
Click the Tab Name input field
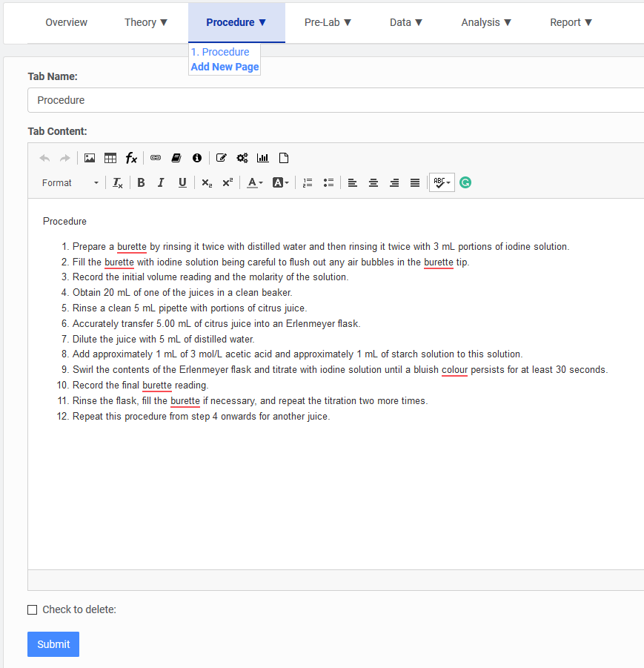coord(336,100)
